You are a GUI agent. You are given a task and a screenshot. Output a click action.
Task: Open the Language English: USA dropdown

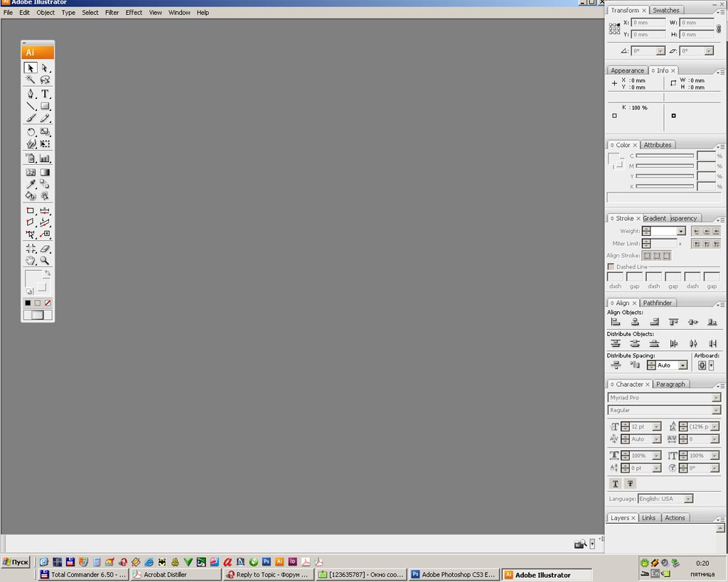click(x=688, y=499)
